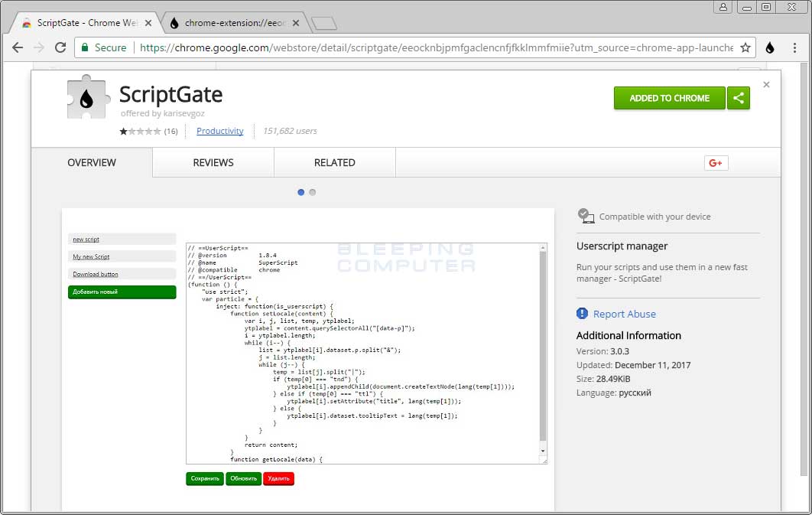This screenshot has width=812, height=515.
Task: Reload the page with the refresh icon
Action: pos(60,47)
